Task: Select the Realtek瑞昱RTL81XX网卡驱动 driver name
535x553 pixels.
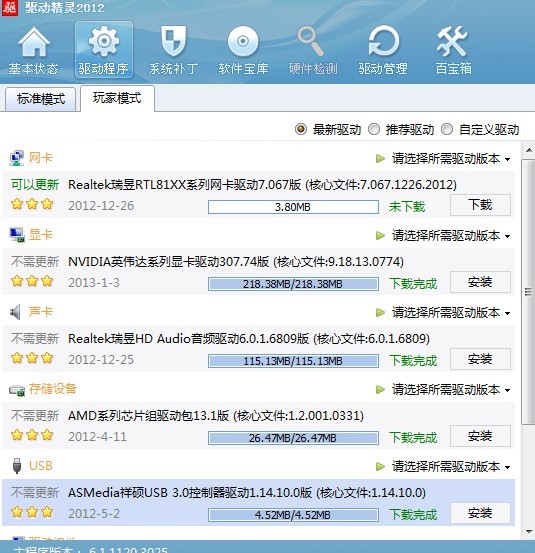Action: pos(262,184)
